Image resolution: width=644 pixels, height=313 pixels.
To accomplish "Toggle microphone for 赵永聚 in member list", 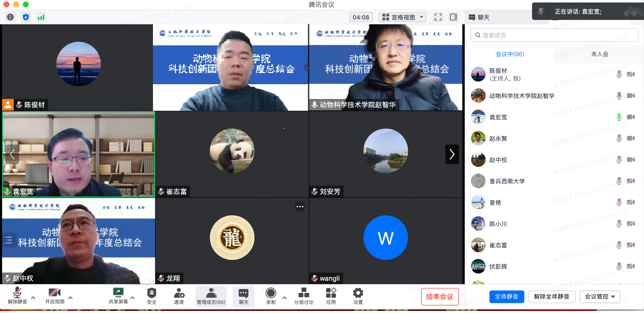I will tap(619, 138).
